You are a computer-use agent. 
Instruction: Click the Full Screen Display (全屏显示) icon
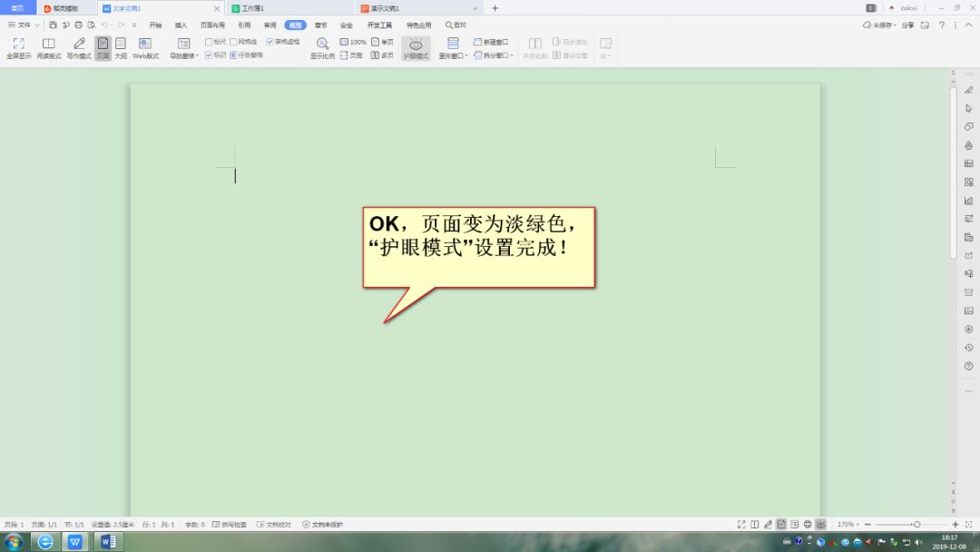tap(19, 48)
